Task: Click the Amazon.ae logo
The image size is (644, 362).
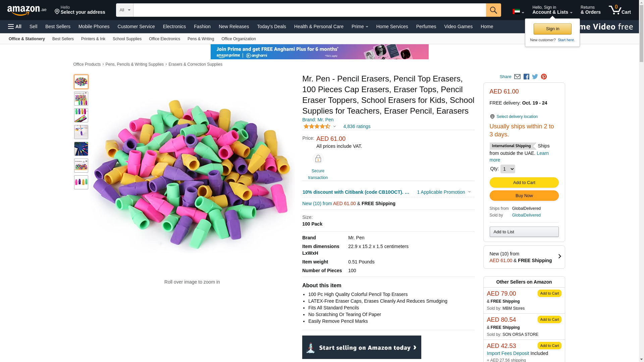Action: 27,10
